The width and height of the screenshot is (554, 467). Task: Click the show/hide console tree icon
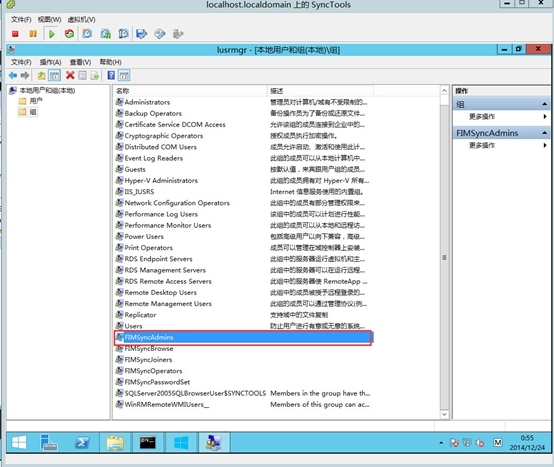coord(54,75)
